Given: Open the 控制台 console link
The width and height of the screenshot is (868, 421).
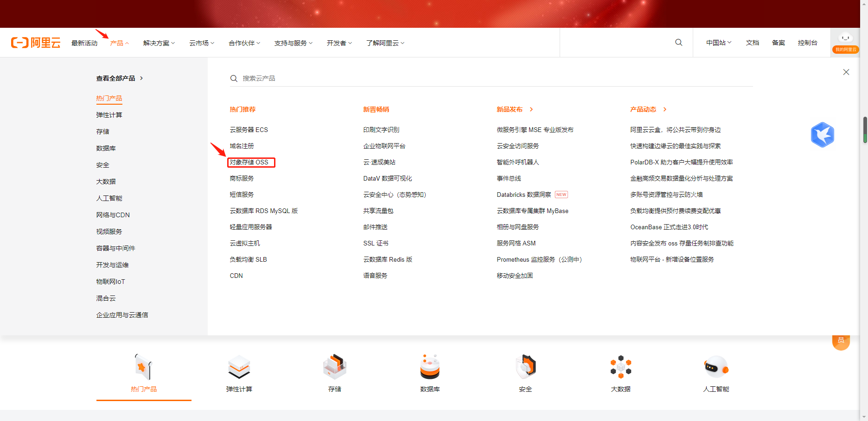Looking at the screenshot, I should pyautogui.click(x=808, y=43).
